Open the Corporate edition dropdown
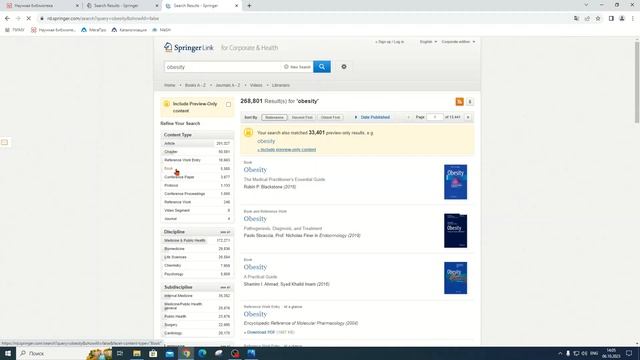 tap(458, 42)
